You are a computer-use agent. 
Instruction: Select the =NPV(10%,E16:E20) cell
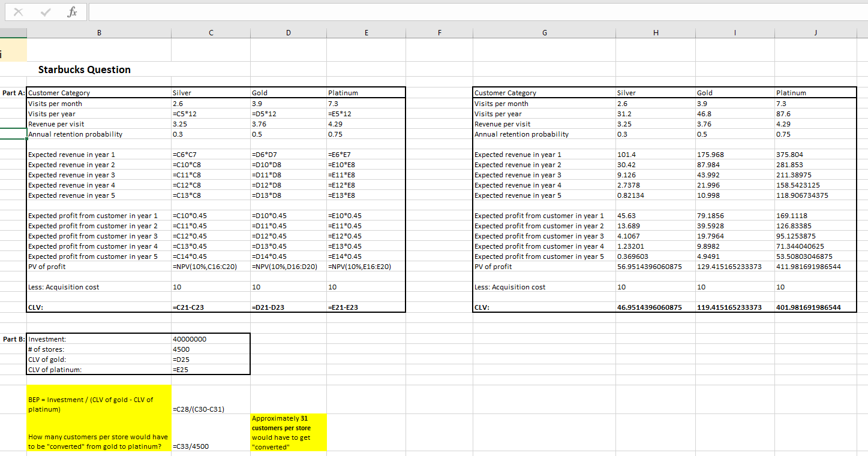pyautogui.click(x=366, y=267)
